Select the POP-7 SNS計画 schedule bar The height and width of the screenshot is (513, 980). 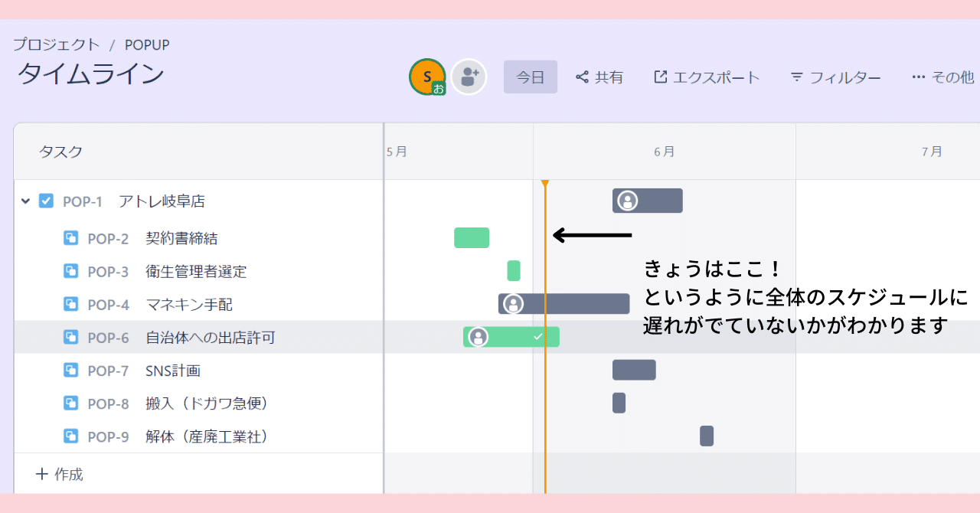tap(632, 370)
